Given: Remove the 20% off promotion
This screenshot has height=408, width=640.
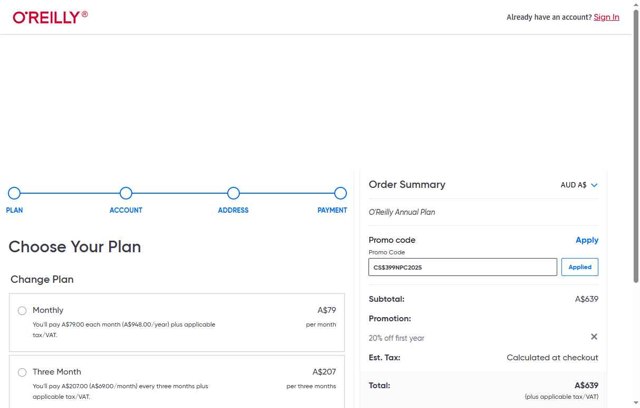Looking at the screenshot, I should pos(594,337).
